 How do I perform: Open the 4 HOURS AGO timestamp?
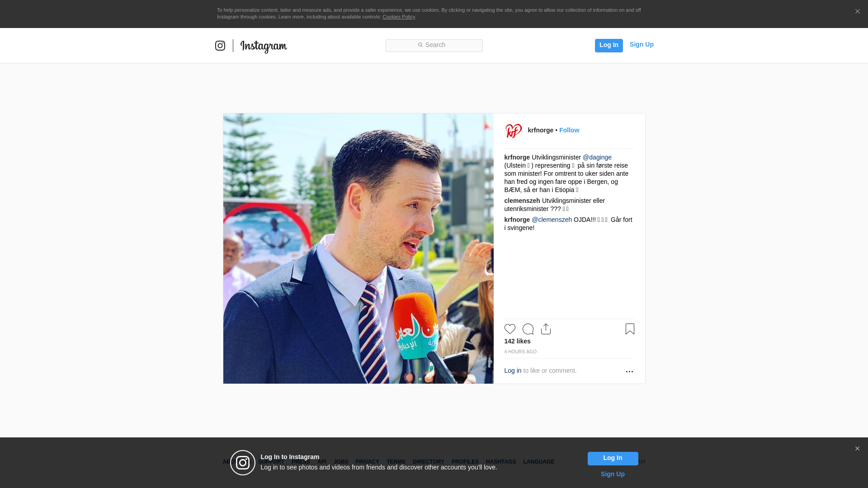[520, 352]
